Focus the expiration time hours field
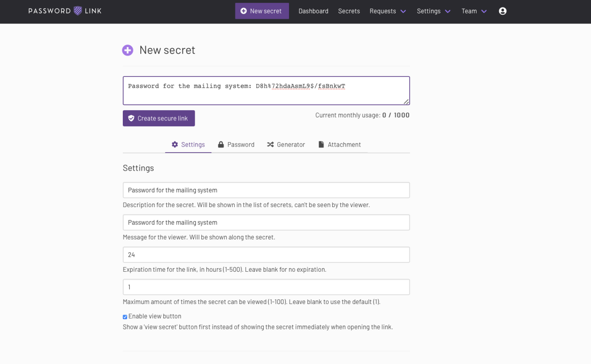The image size is (591, 364). click(266, 255)
